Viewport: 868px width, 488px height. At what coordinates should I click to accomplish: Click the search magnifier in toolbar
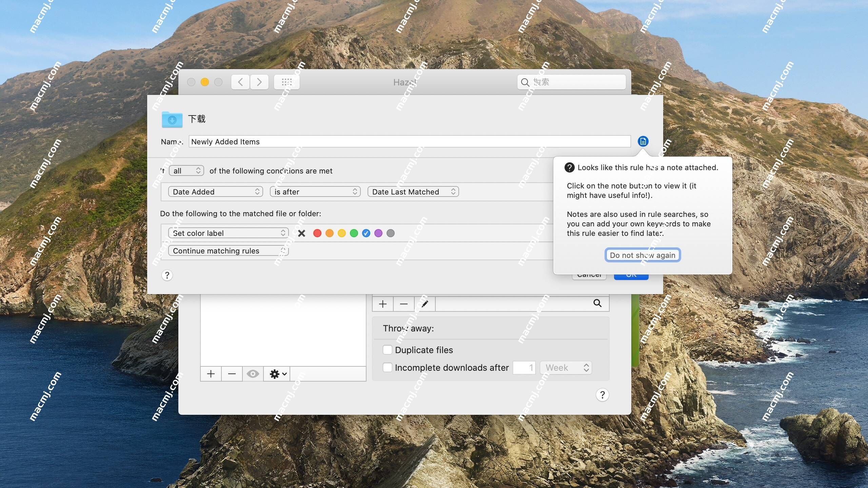coord(525,82)
